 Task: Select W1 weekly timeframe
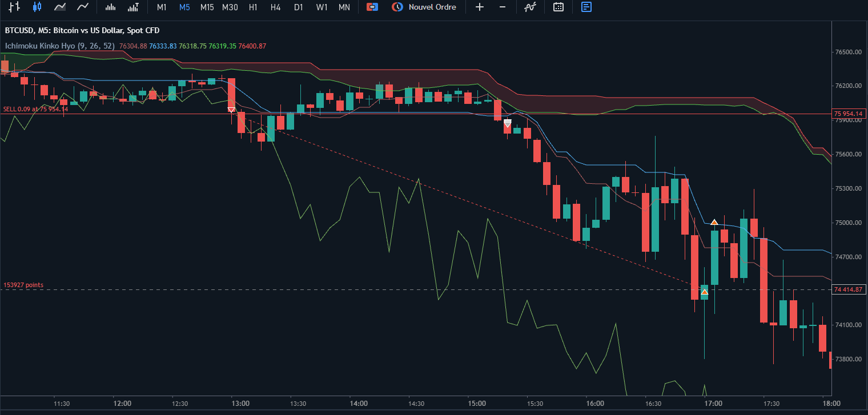tap(322, 7)
